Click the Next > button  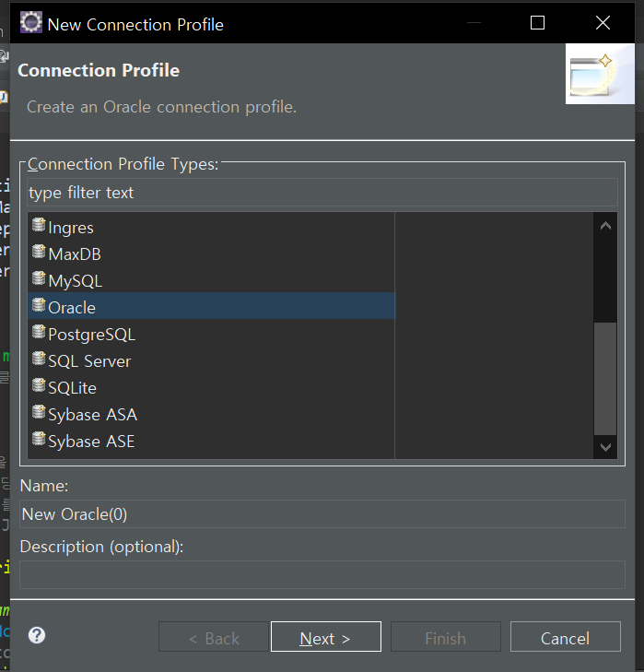coord(326,636)
